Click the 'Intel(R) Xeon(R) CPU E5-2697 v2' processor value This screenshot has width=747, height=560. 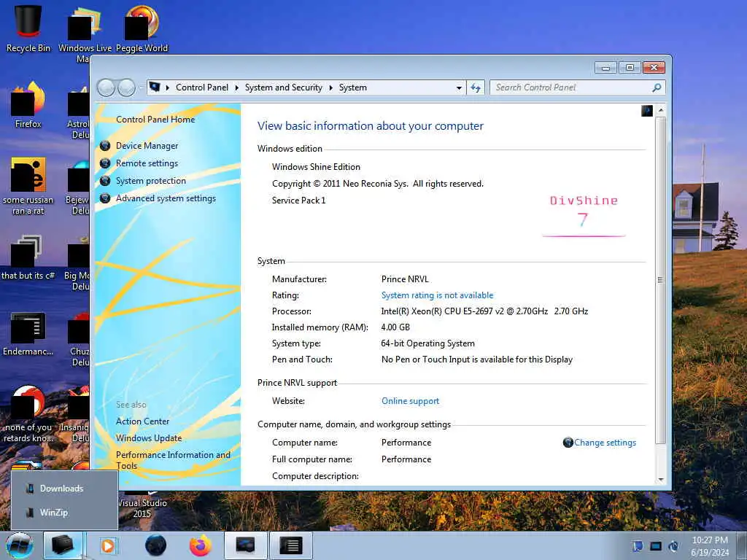(x=484, y=311)
